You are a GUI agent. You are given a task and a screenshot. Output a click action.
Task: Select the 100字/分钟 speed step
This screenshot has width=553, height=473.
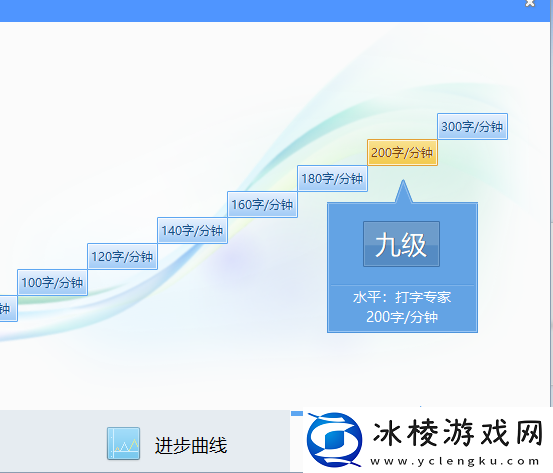click(x=52, y=283)
